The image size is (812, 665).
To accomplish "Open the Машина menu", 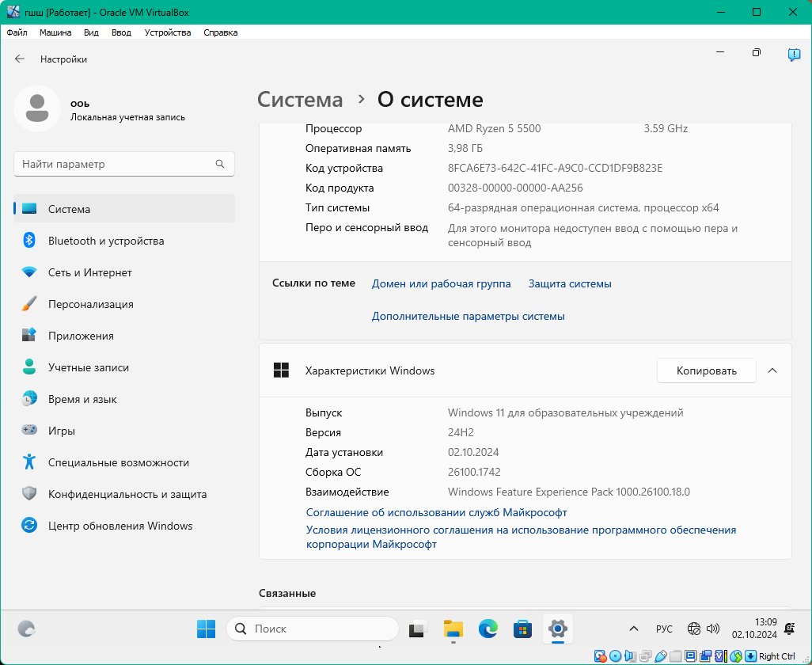I will [55, 32].
